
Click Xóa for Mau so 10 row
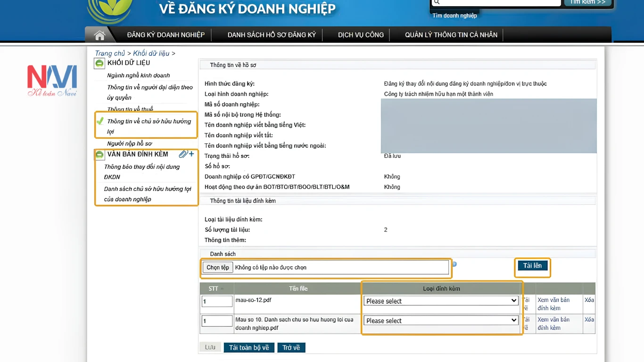coord(589,320)
